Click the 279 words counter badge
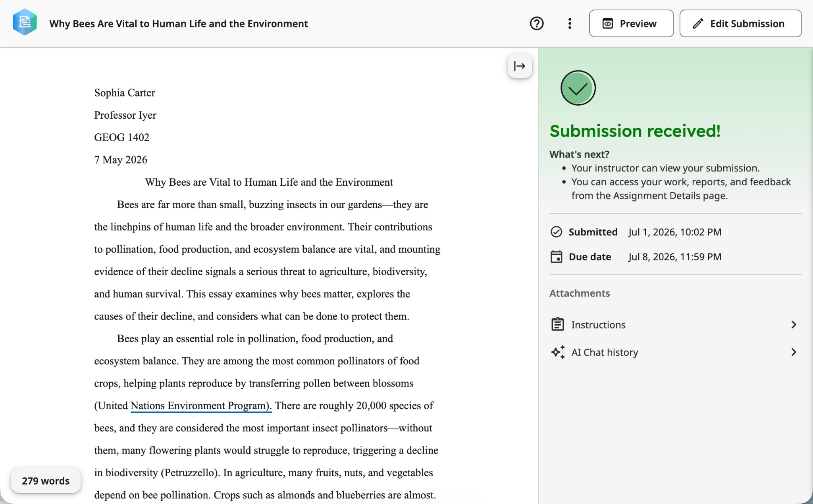813x504 pixels. (46, 481)
